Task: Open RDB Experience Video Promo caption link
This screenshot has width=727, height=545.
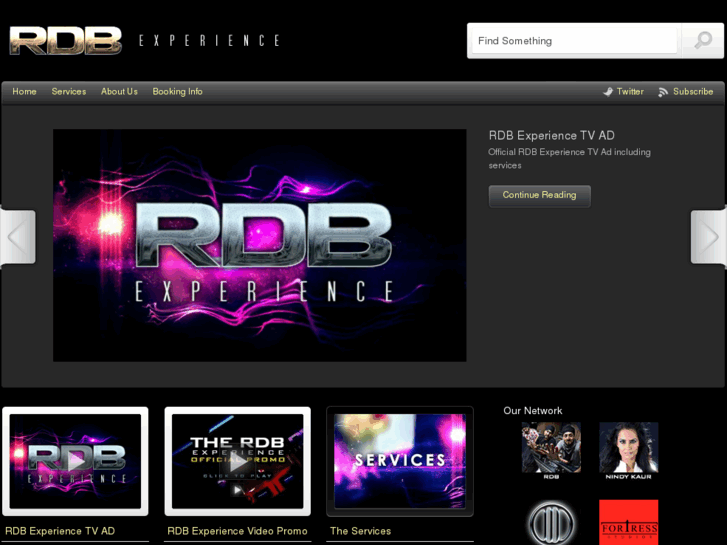Action: (x=237, y=531)
